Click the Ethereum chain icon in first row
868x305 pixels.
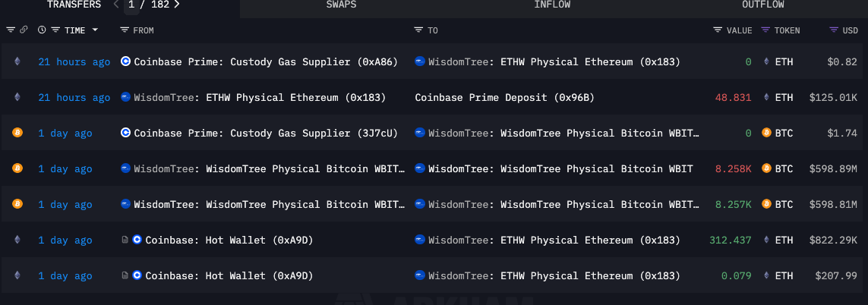[17, 61]
